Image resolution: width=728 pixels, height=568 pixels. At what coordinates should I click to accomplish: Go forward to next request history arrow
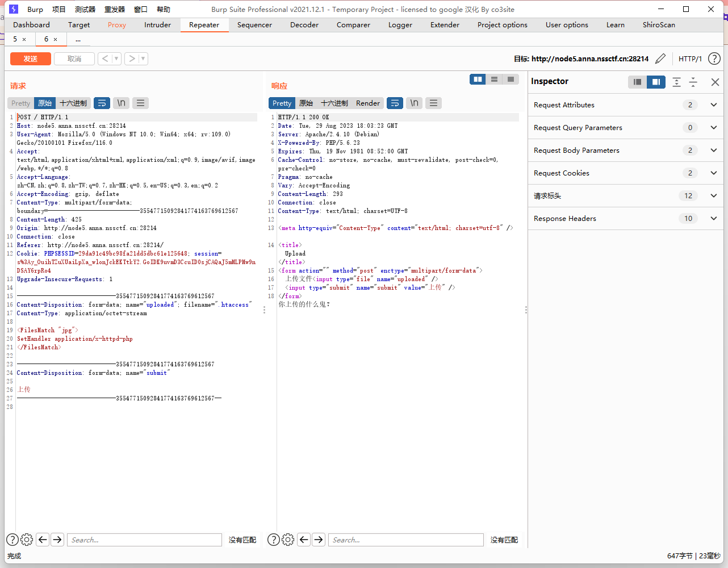pos(131,59)
